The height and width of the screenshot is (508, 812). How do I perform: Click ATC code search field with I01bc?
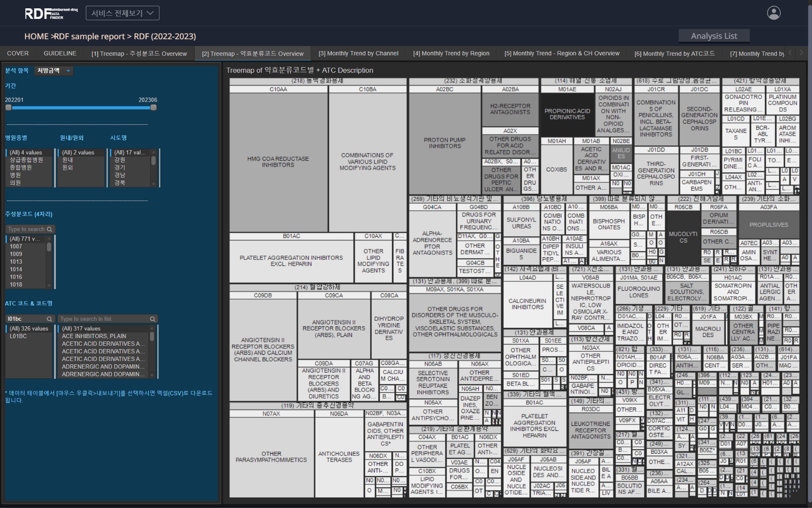[x=30, y=319]
